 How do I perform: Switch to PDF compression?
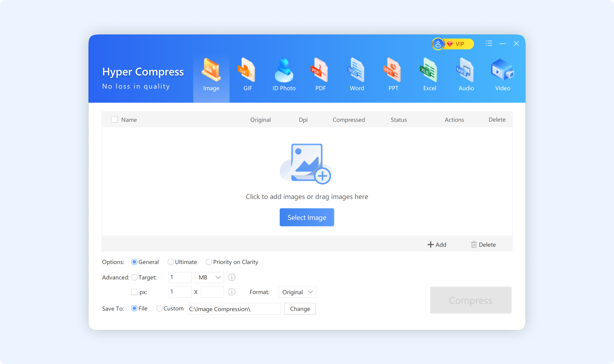coord(320,75)
